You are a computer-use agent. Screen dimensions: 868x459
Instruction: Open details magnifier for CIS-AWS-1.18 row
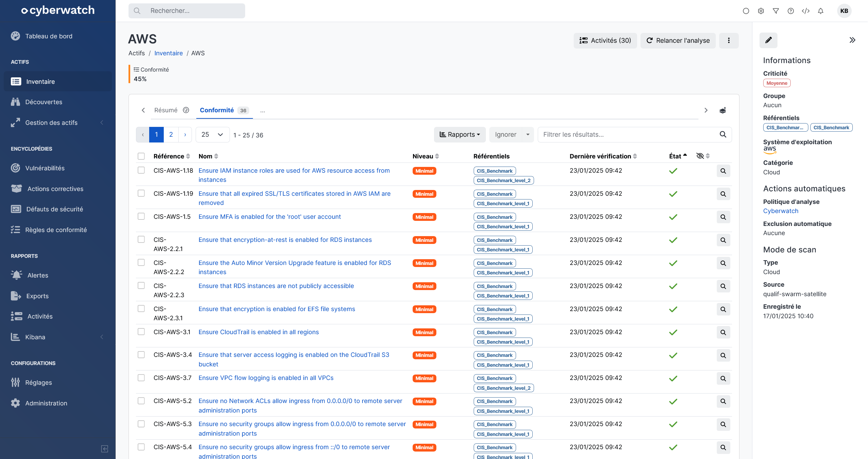click(723, 171)
